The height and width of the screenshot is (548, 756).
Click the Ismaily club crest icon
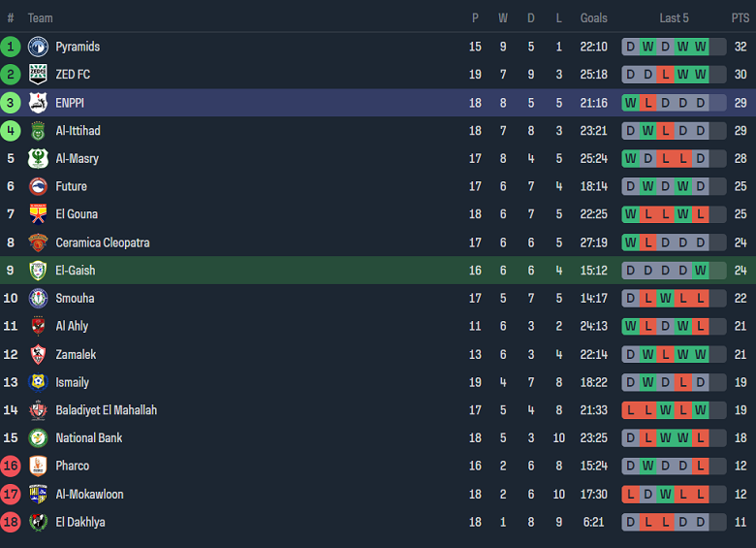coord(38,382)
